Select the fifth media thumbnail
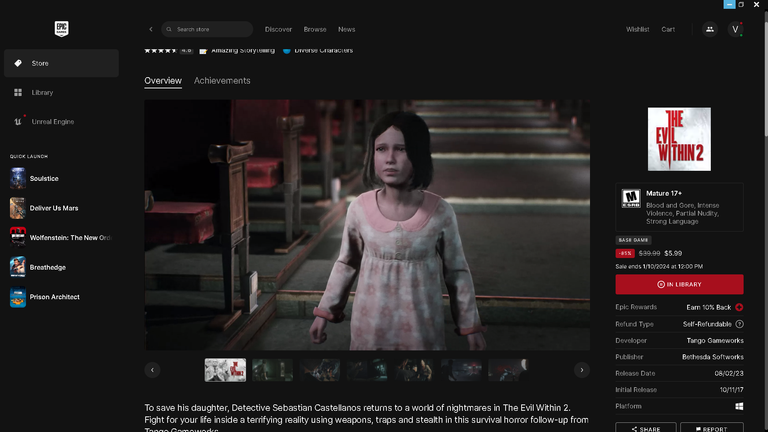This screenshot has width=768, height=432. (x=414, y=370)
